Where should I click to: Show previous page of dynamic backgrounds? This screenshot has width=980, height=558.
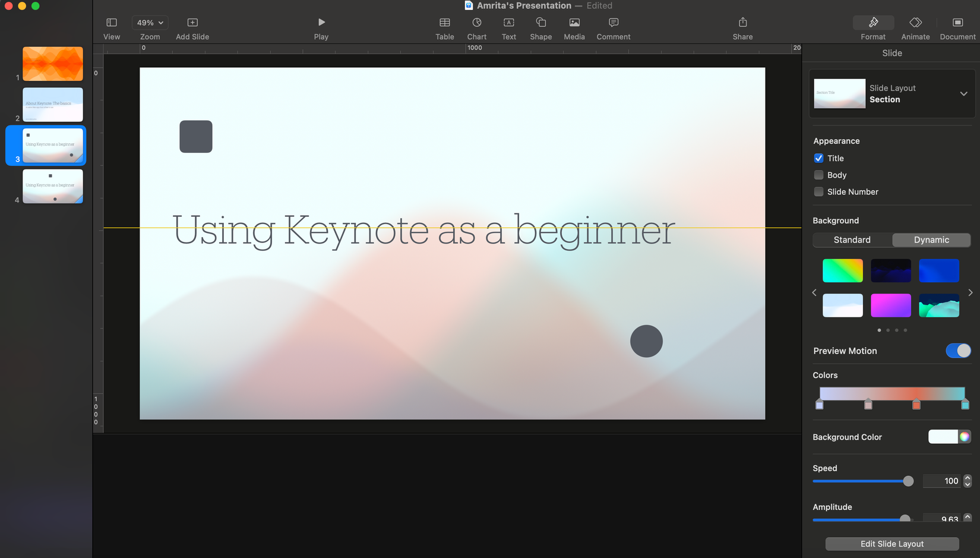(814, 292)
